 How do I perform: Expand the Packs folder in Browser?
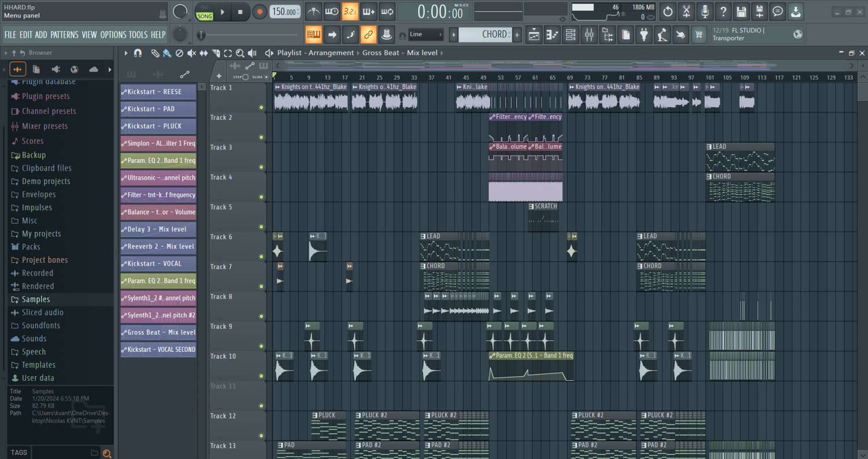tap(31, 247)
